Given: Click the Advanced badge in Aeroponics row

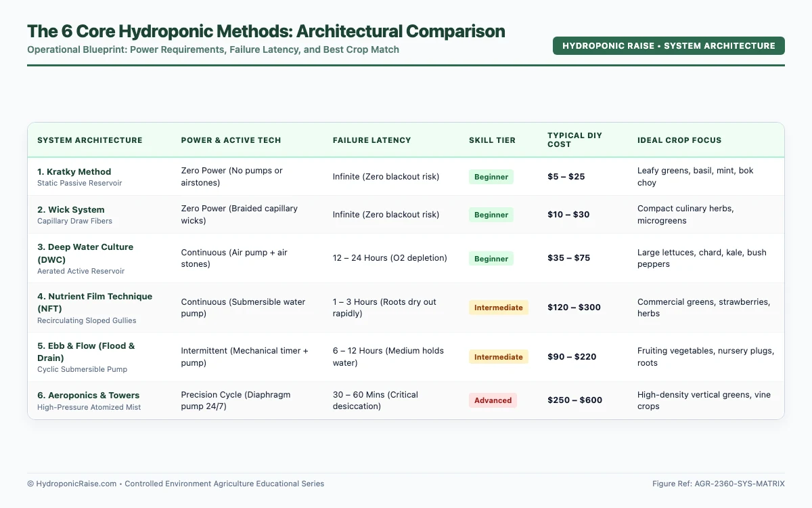Looking at the screenshot, I should click(x=493, y=400).
